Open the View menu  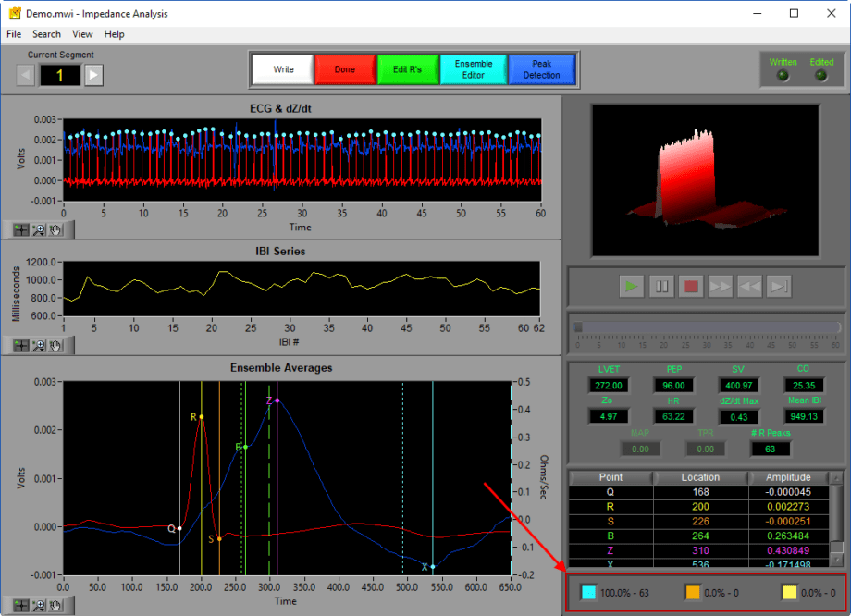(x=82, y=33)
